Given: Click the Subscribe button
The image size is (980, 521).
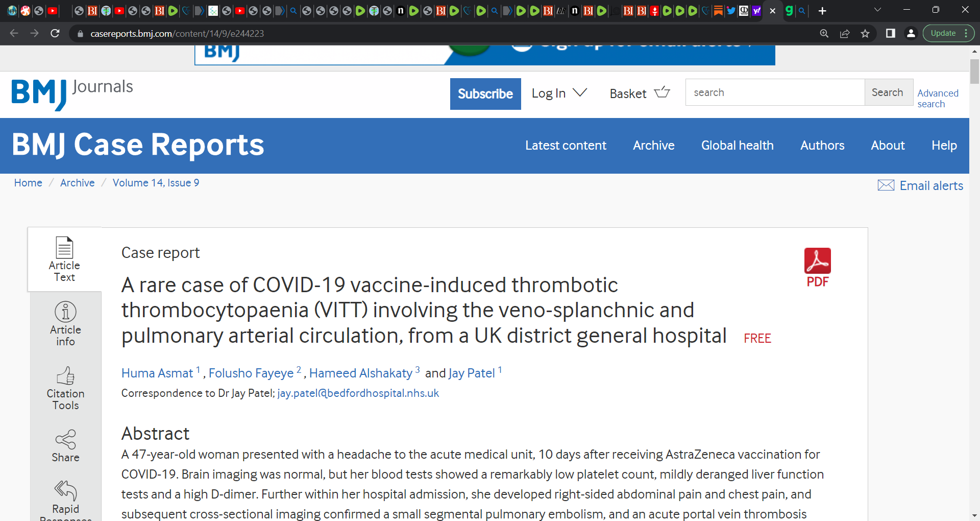Looking at the screenshot, I should pos(485,94).
